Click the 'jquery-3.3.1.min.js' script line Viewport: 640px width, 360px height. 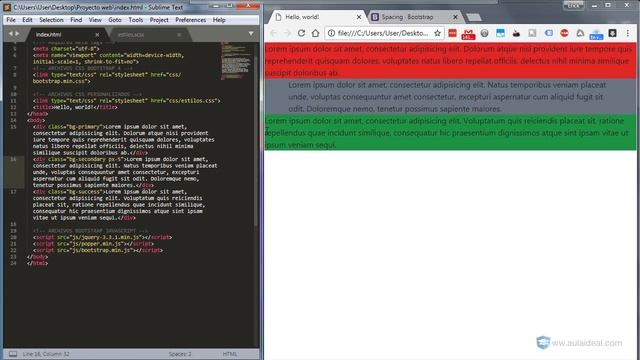[x=102, y=237]
